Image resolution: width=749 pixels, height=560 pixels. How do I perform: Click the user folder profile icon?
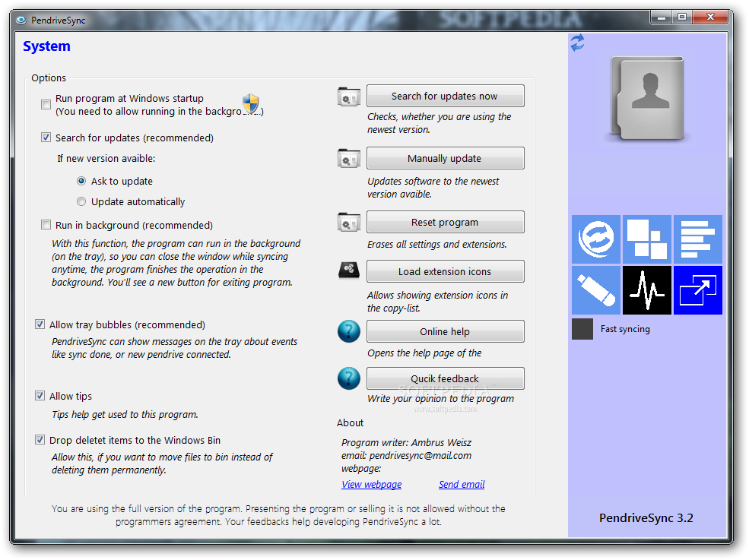648,98
